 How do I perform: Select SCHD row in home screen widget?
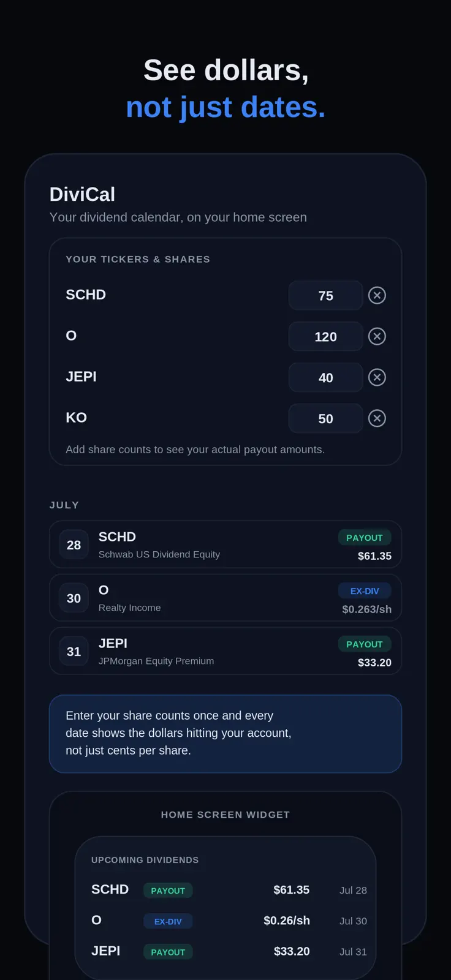click(x=229, y=890)
